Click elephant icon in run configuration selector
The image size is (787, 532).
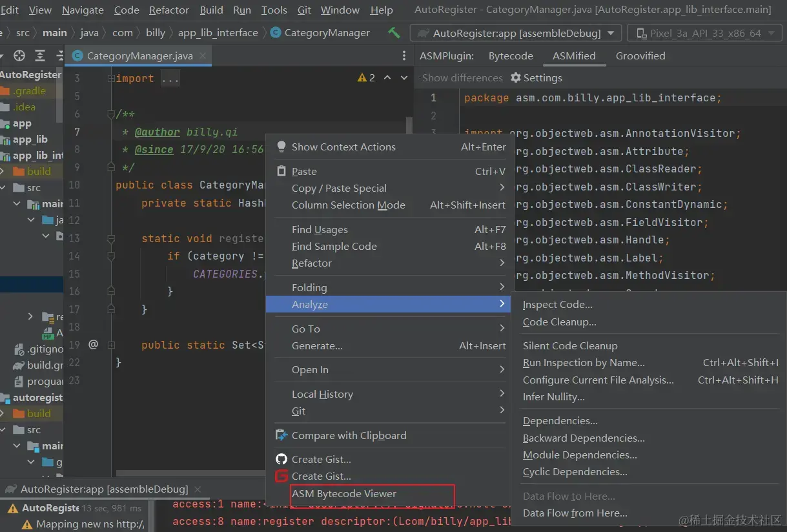tap(423, 33)
